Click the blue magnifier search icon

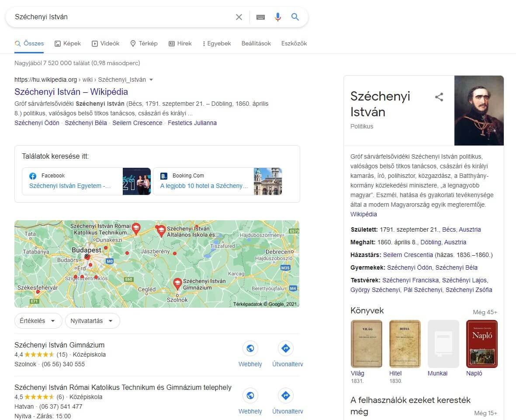pyautogui.click(x=295, y=17)
